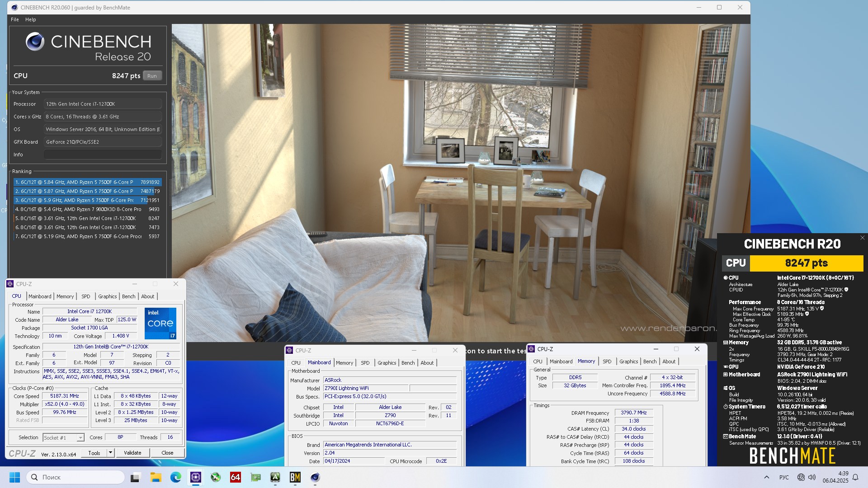Click the Tools button in CPU-Z
This screenshot has width=868, height=488.
pos(94,453)
